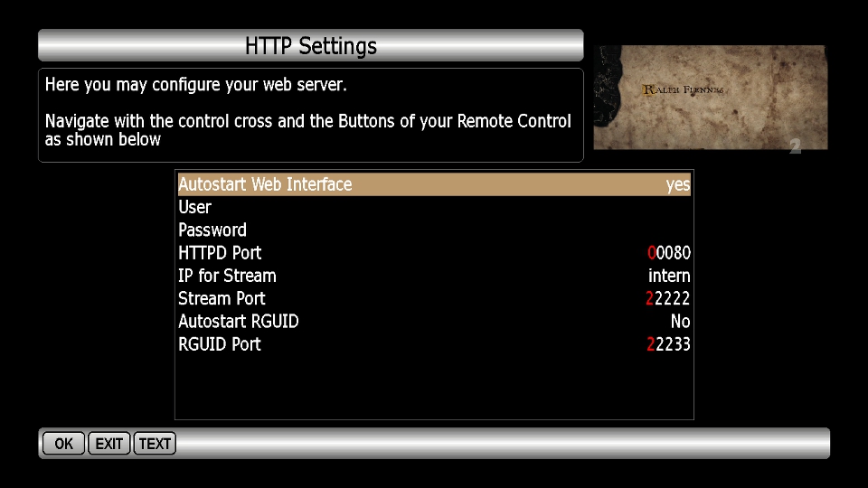Viewport: 868px width, 488px height.
Task: Select the RGUID Port label
Action: click(220, 344)
